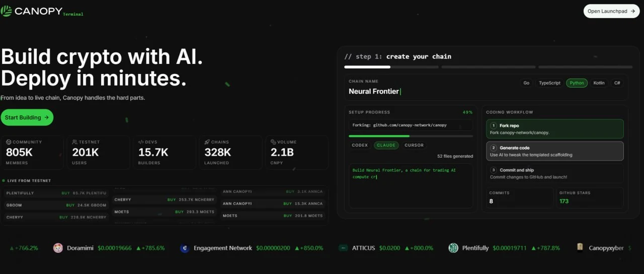Click the Forking github.com/canopy-network/canopy status box
The height and width of the screenshot is (274, 644).
pos(411,125)
